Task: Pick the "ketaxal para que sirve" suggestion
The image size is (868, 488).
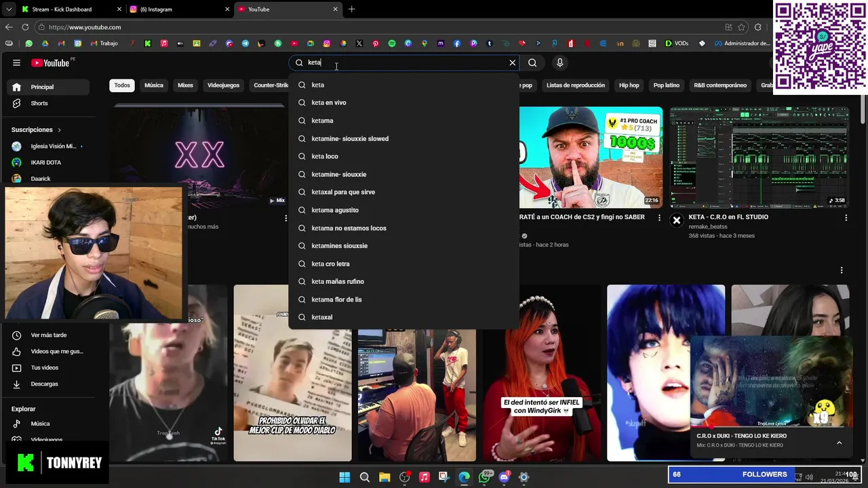Action: coord(404,192)
